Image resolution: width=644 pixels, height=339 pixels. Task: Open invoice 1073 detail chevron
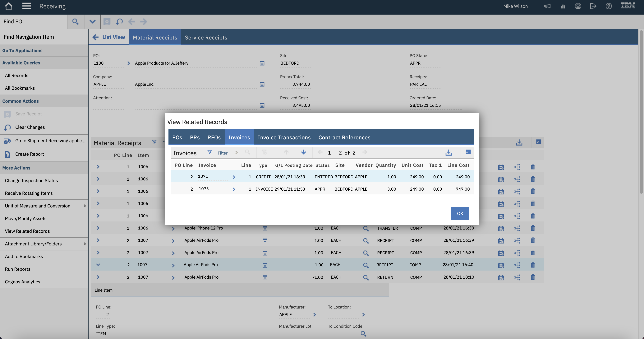pyautogui.click(x=234, y=189)
